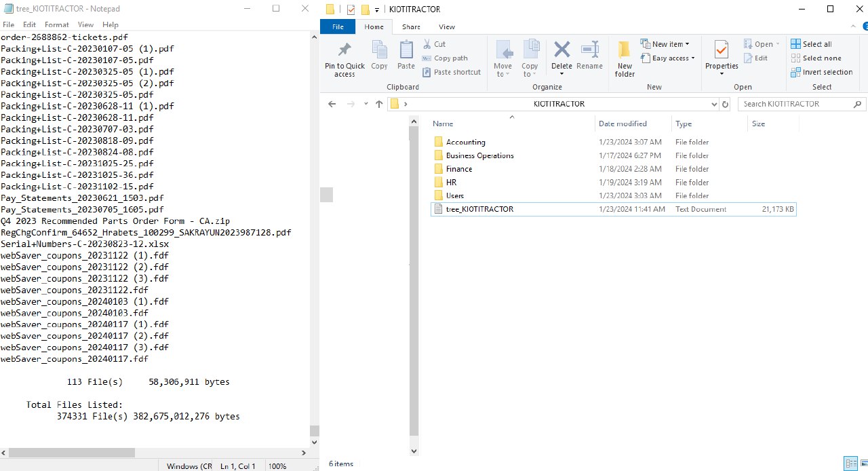Viewport: 868px width, 471px height.
Task: Click the Up directory arrow
Action: (379, 104)
